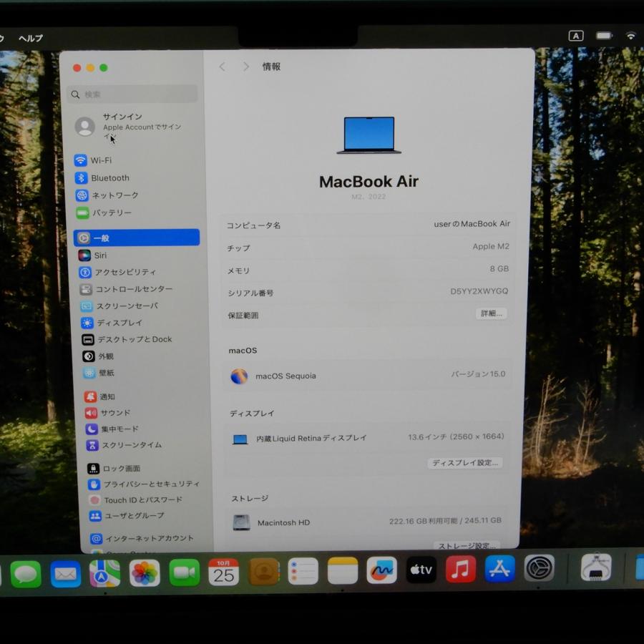
Task: Click the ディスプレイ設定... button
Action: (x=465, y=463)
